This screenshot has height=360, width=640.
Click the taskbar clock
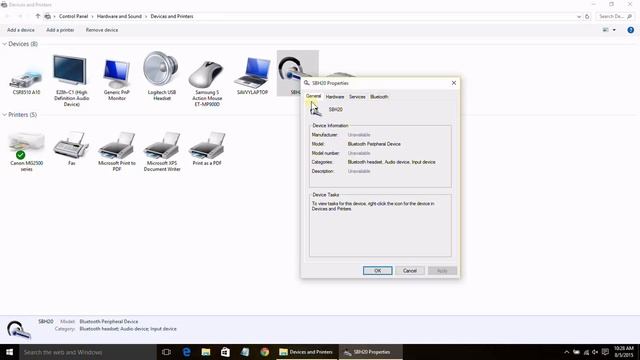click(624, 352)
